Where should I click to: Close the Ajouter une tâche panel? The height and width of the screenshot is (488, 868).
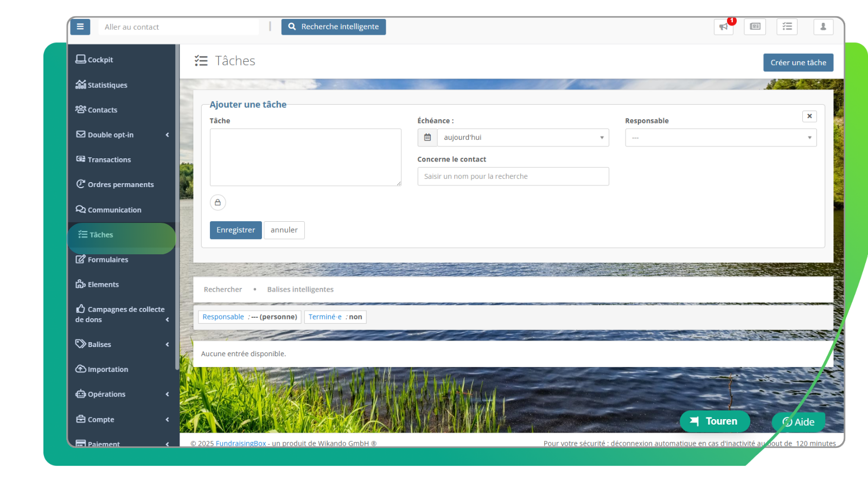(x=809, y=116)
